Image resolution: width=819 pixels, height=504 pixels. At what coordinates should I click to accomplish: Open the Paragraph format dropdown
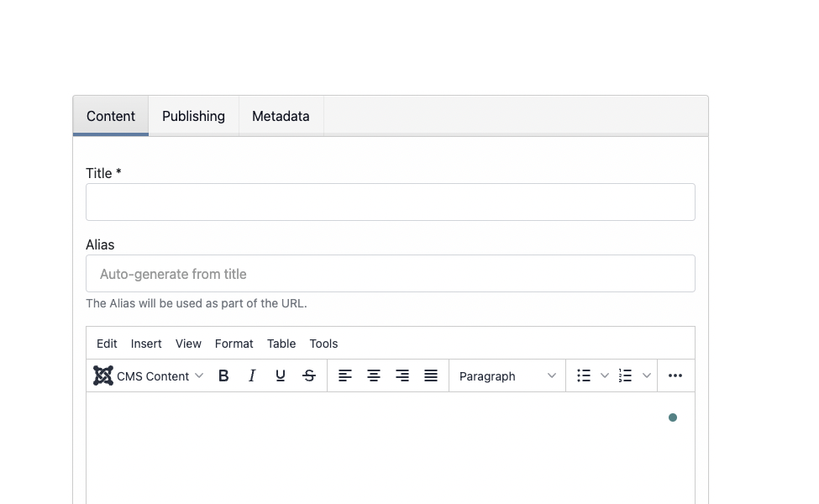pyautogui.click(x=507, y=375)
